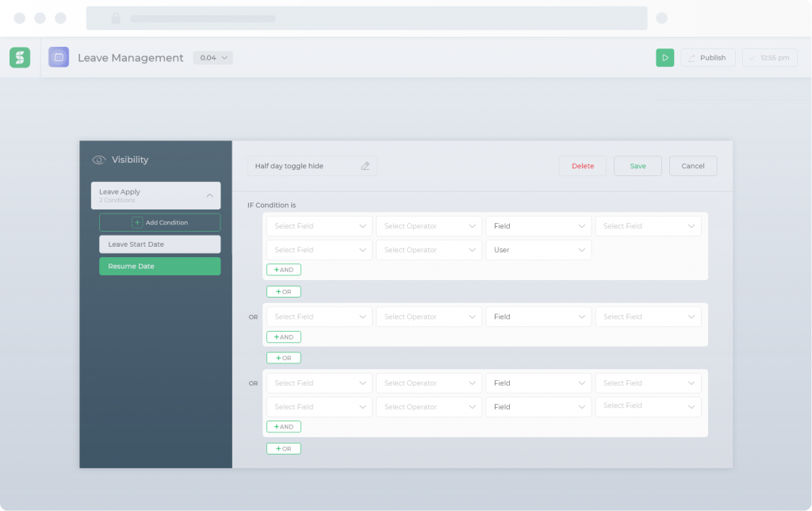Save the Half day toggle hide condition

tap(638, 165)
